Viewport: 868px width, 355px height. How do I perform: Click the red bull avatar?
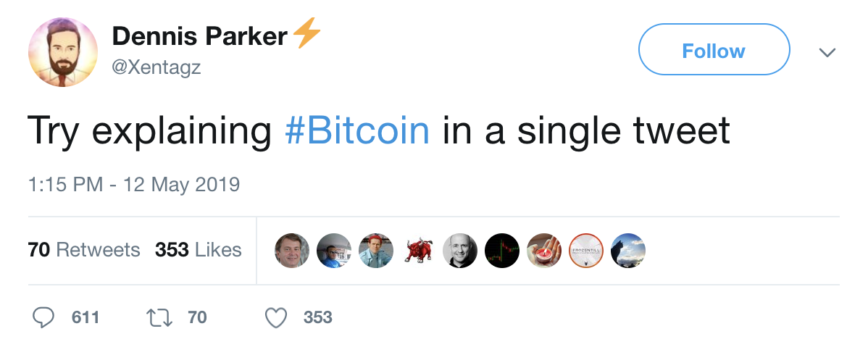coord(418,251)
